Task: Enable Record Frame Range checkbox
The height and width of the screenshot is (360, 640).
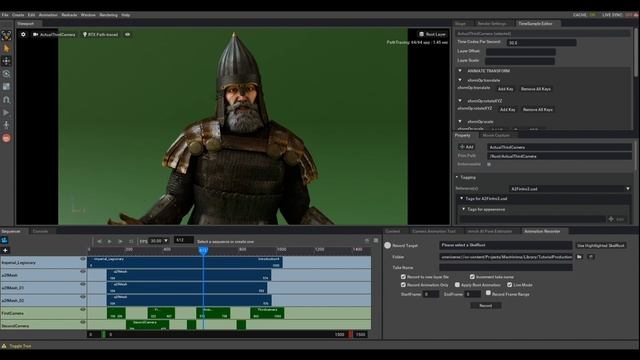Action: coord(488,293)
